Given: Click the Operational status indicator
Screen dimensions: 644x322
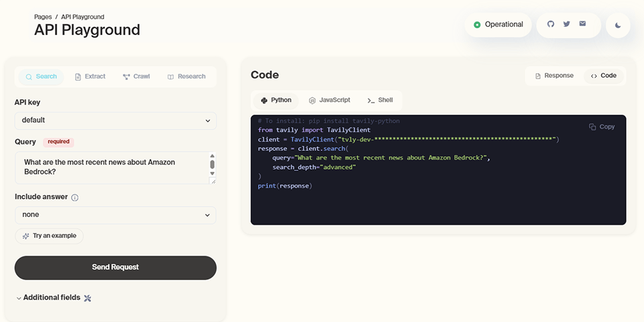Looking at the screenshot, I should (x=498, y=25).
